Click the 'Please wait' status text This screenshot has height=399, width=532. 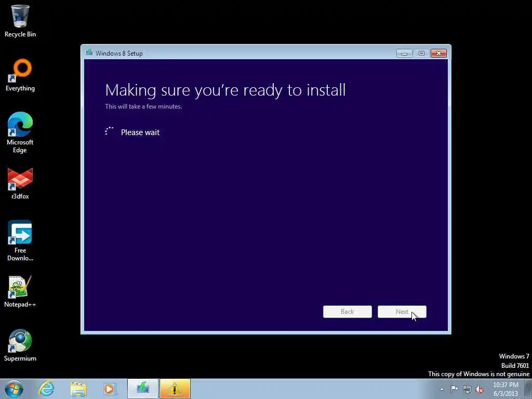coord(140,132)
